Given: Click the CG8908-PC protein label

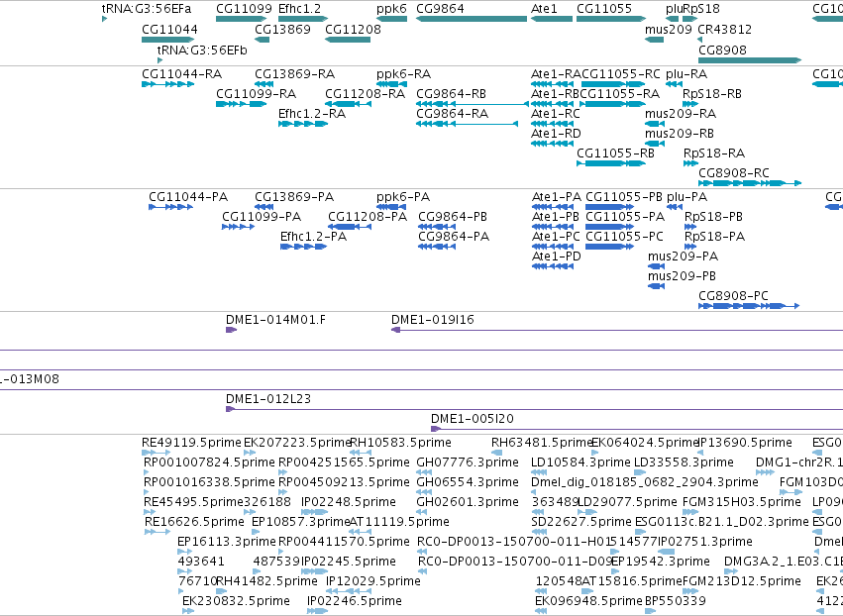Looking at the screenshot, I should 733,296.
